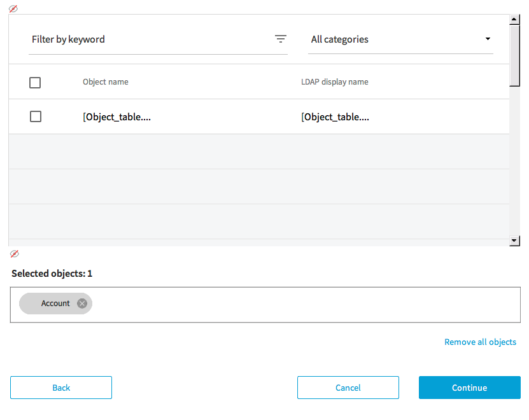This screenshot has width=529, height=420.
Task: Click the scrollbar up arrow
Action: 515,20
